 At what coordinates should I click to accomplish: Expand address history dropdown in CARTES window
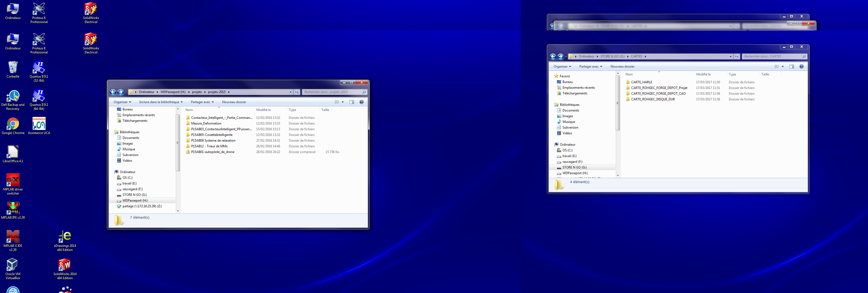[x=730, y=57]
